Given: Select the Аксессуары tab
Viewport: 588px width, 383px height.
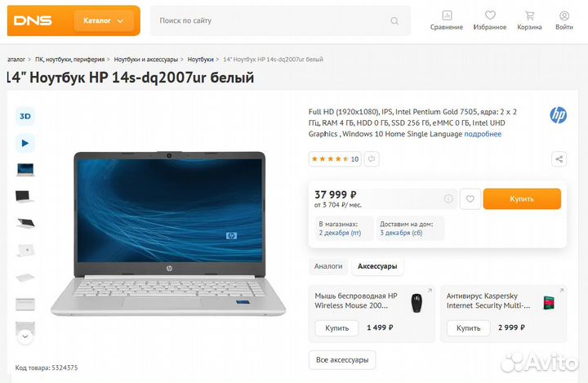Looking at the screenshot, I should pos(377,266).
